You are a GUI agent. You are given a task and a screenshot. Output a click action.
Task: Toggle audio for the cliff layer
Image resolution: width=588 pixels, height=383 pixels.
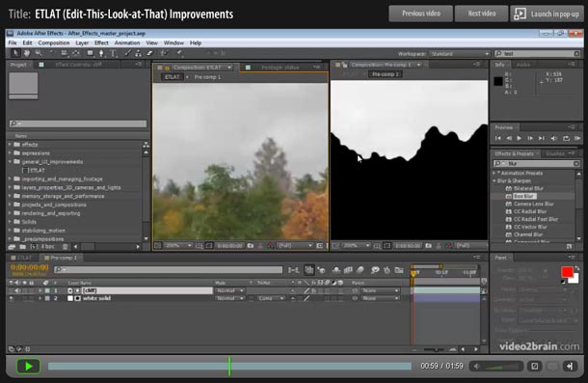pos(17,290)
